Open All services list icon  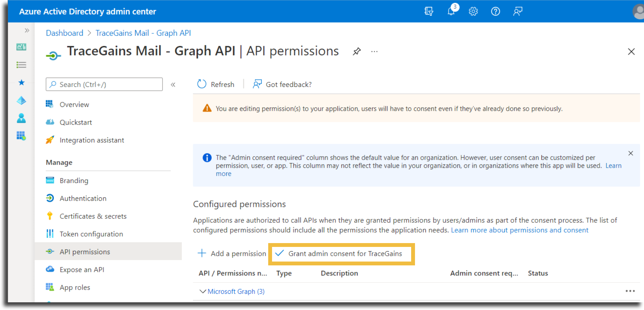[22, 65]
